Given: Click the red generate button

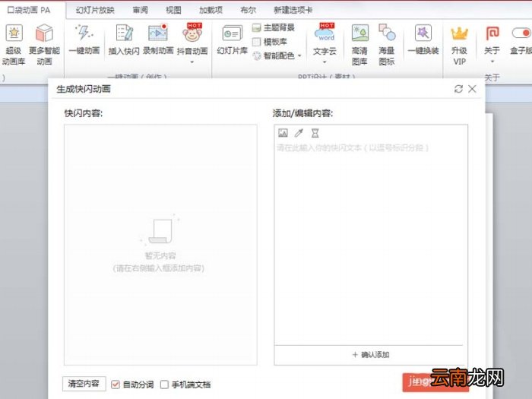Looking at the screenshot, I should point(435,382).
